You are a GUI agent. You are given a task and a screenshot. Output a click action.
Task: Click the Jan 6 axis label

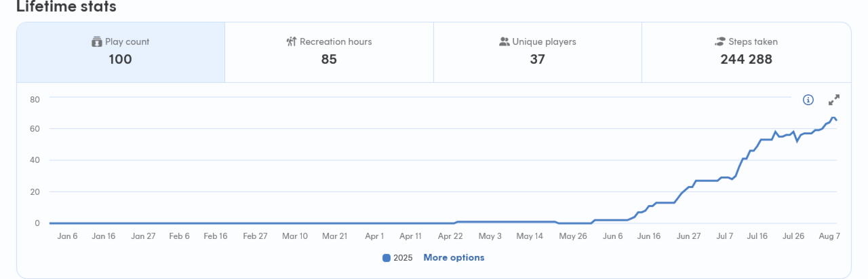coord(68,236)
